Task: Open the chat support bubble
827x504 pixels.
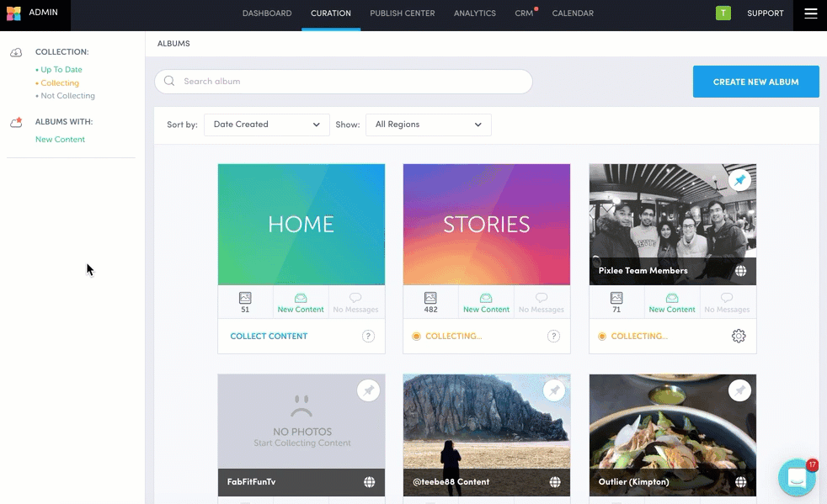Action: (x=796, y=479)
